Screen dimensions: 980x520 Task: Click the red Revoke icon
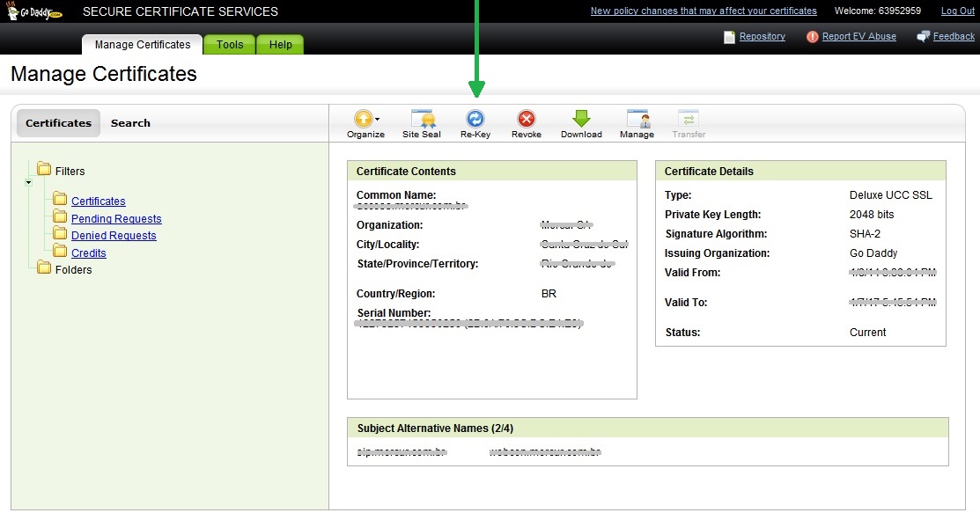pyautogui.click(x=527, y=120)
